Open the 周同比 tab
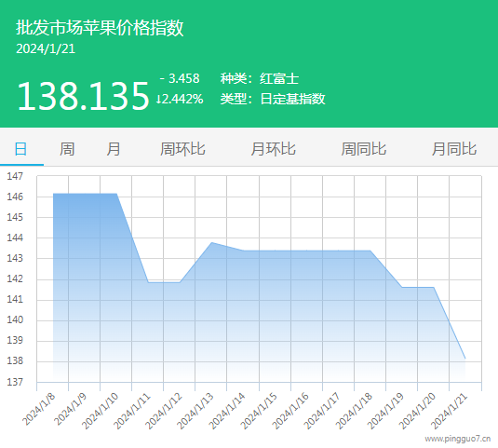The width and height of the screenshot is (498, 448). (364, 149)
